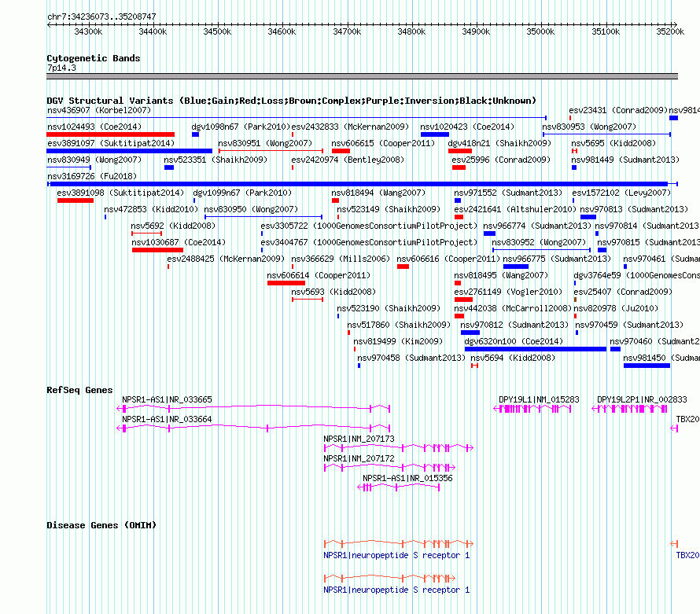Select the nsv5695 (Kidd2008) variant label
This screenshot has height=614, width=700.
[x=613, y=143]
